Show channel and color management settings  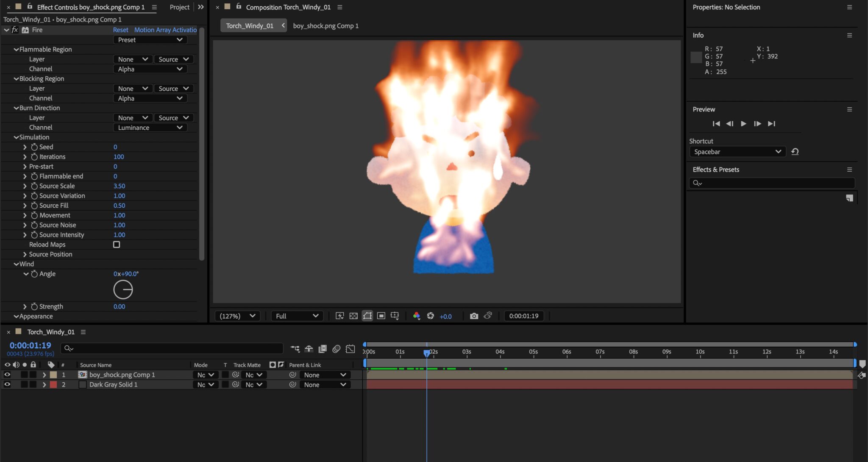coord(417,316)
